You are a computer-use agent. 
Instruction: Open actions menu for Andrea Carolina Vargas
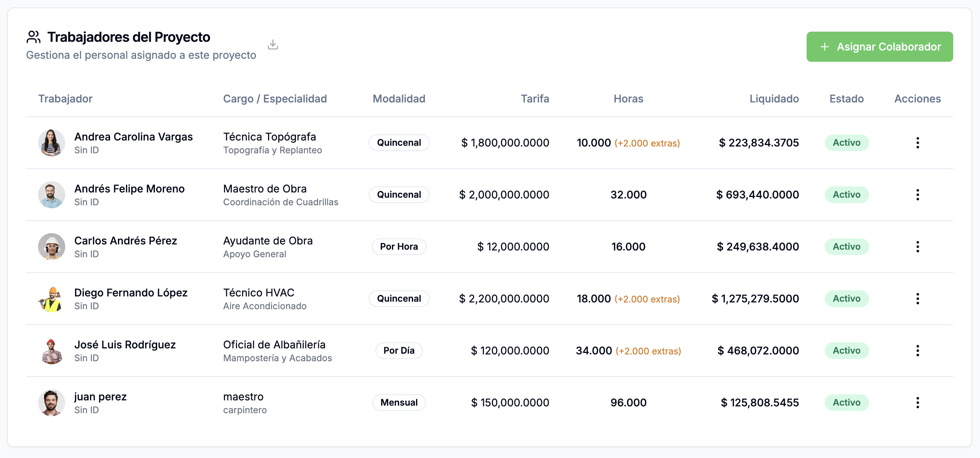[x=917, y=142]
